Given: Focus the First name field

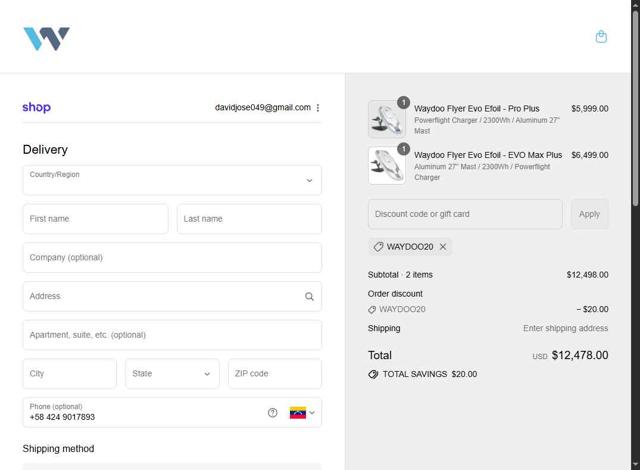Looking at the screenshot, I should pos(95,219).
